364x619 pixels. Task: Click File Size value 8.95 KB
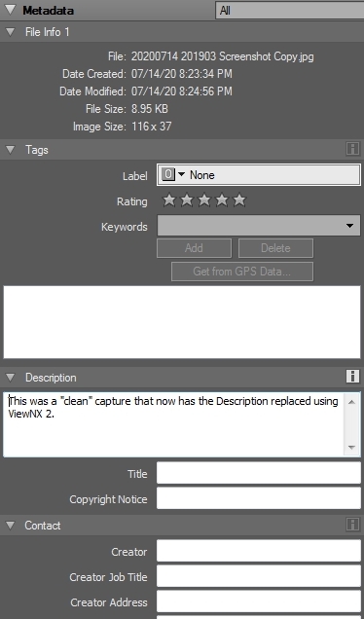point(150,109)
